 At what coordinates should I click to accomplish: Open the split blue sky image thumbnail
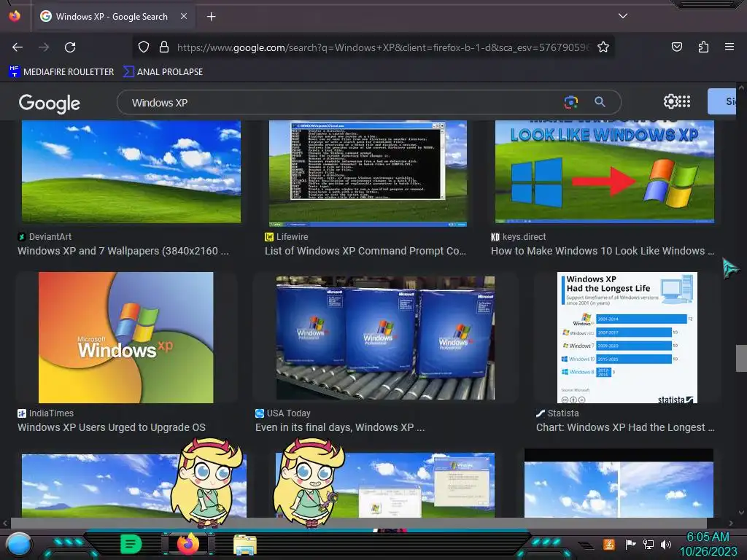click(619, 483)
